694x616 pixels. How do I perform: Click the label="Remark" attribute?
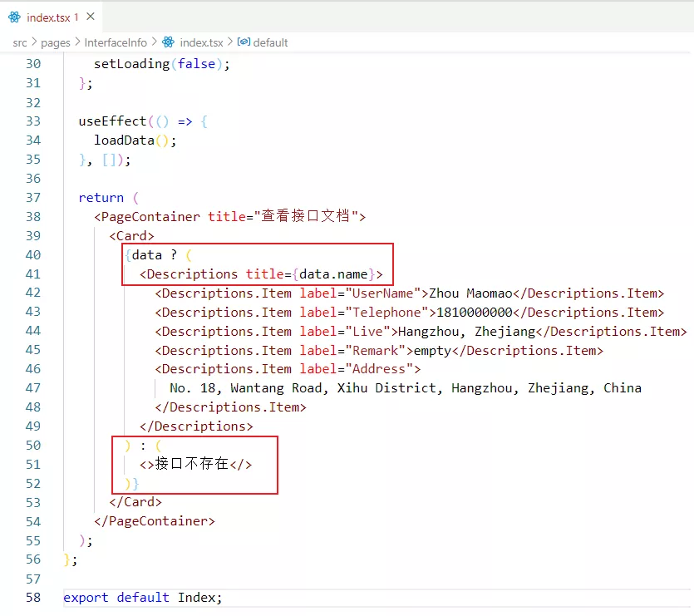pyautogui.click(x=352, y=350)
